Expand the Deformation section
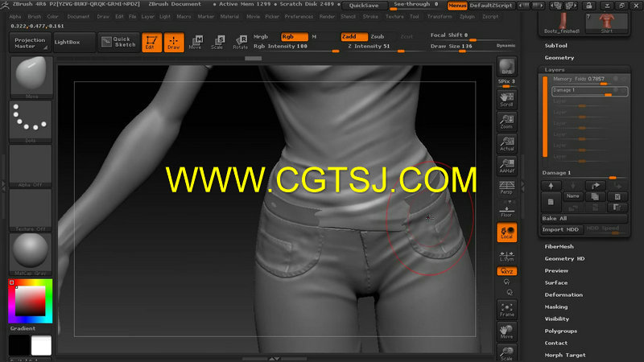644x362 pixels. [563, 294]
